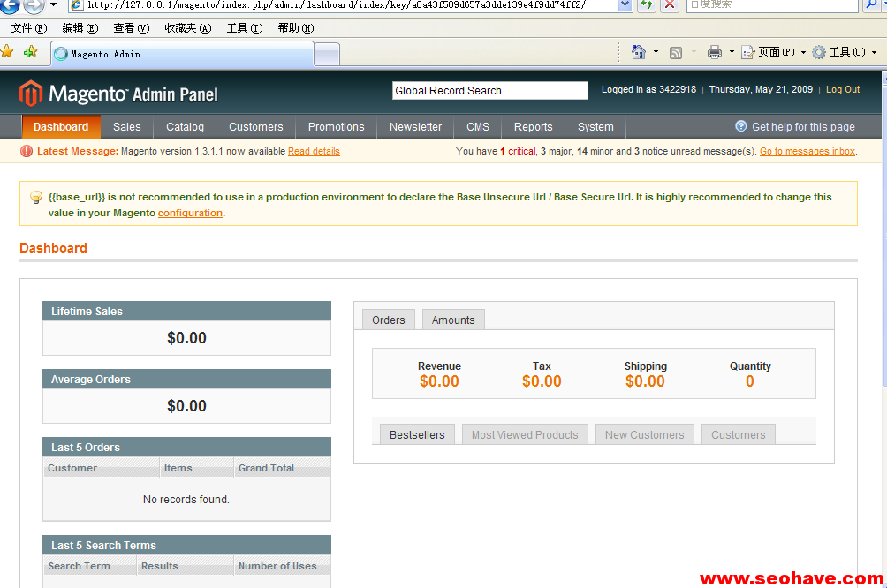Image resolution: width=887 pixels, height=588 pixels.
Task: Select the Most Viewed Products tab
Action: pos(525,434)
